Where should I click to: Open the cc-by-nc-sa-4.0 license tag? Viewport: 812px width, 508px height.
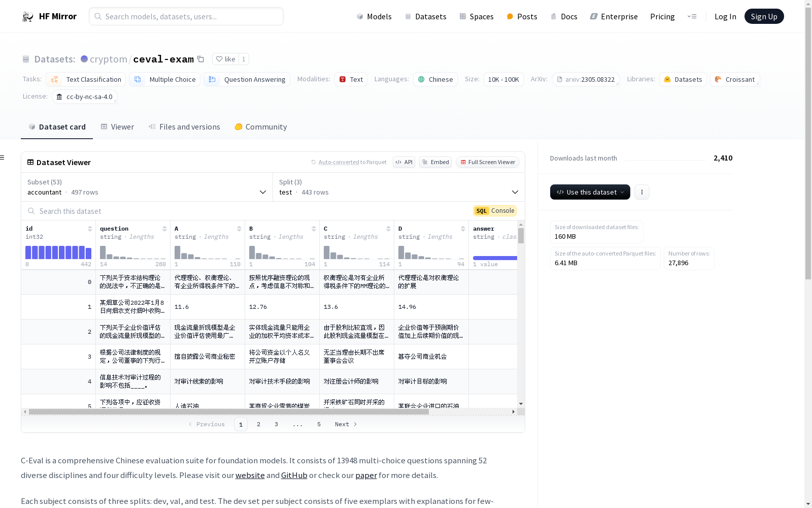[x=85, y=97]
